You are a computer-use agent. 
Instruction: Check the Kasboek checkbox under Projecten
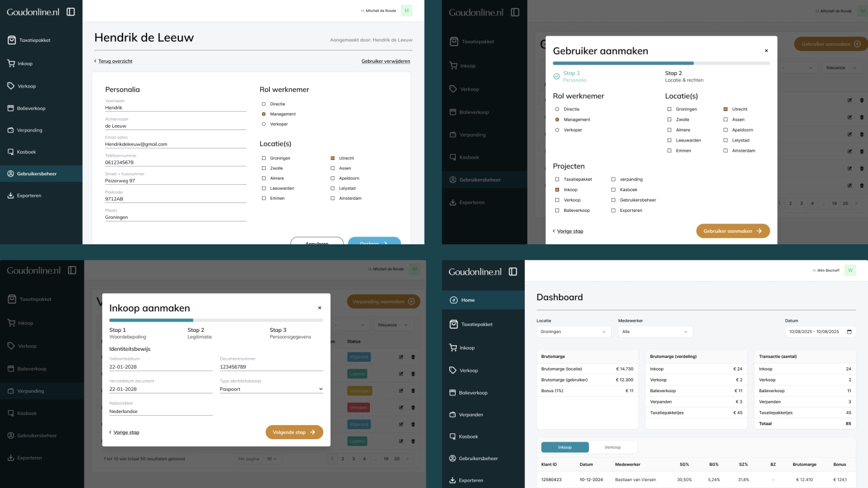(x=613, y=190)
